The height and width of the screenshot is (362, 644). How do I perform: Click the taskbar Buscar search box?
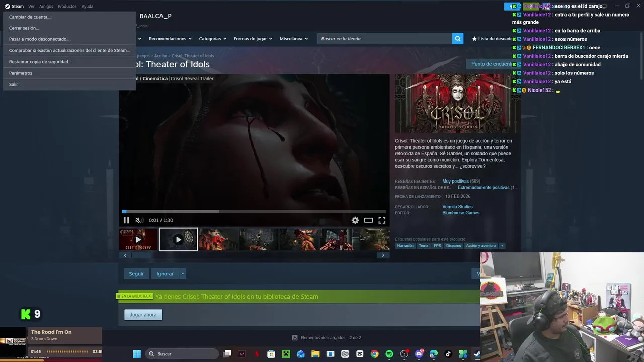pos(183,354)
